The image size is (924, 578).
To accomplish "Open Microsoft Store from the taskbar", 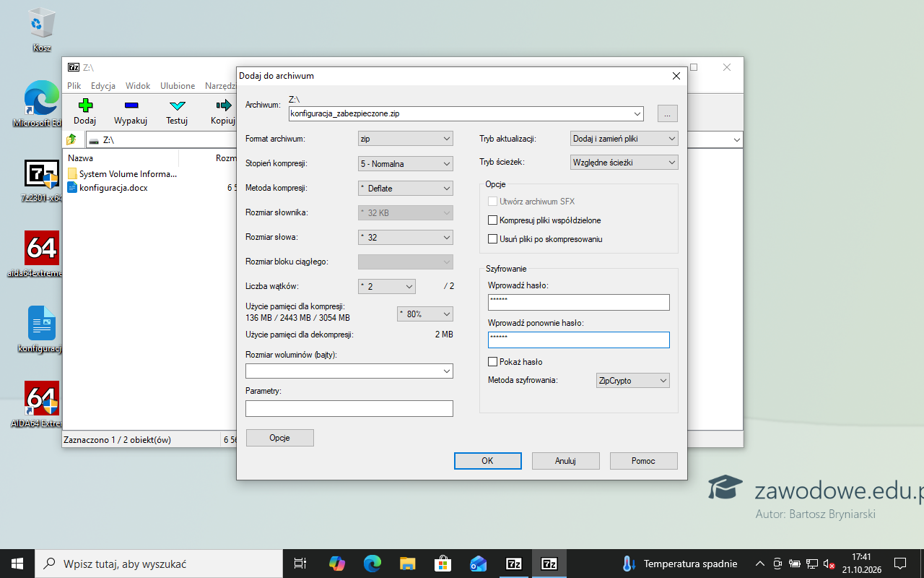I will coord(443,564).
